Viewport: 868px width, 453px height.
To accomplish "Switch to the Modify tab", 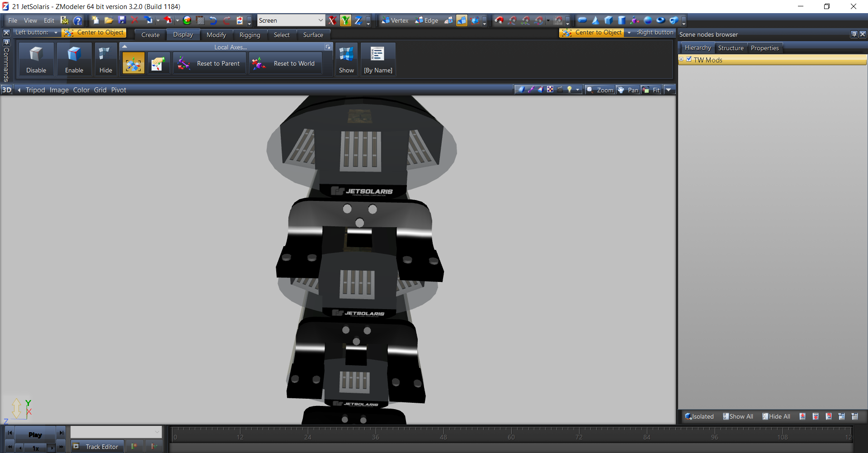I will coord(216,35).
